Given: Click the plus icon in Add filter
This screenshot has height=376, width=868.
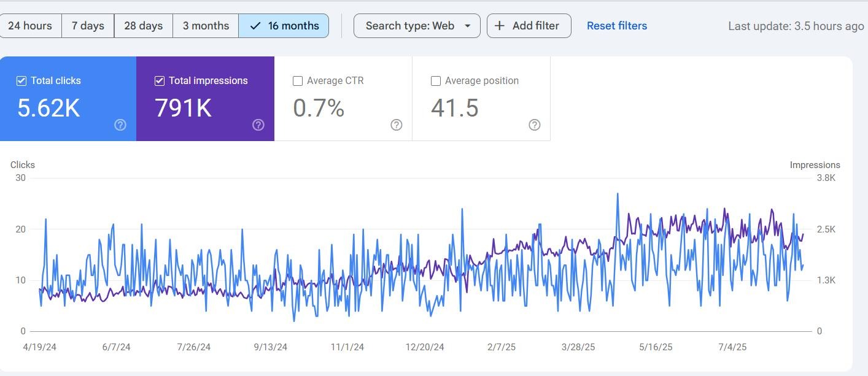Looking at the screenshot, I should coord(500,26).
